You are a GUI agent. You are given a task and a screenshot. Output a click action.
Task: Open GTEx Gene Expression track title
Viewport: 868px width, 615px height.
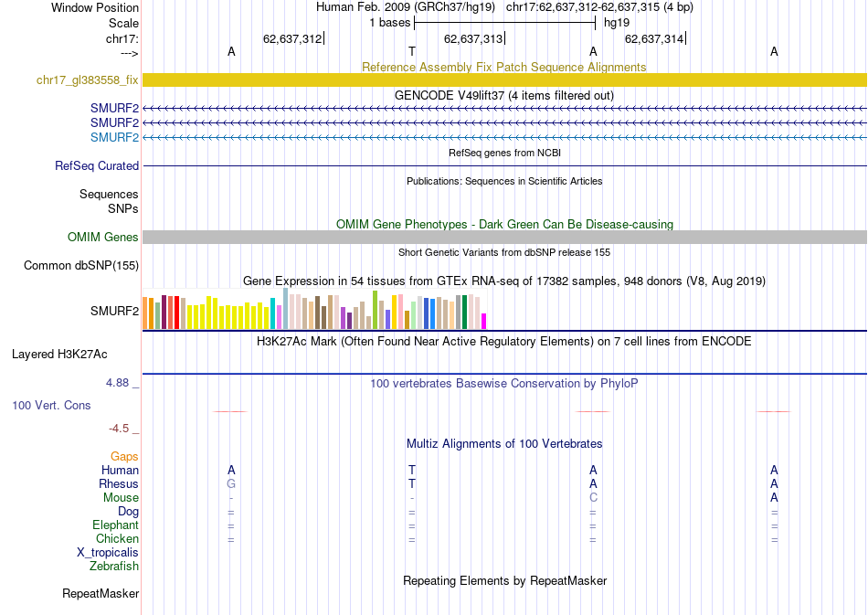tap(504, 281)
